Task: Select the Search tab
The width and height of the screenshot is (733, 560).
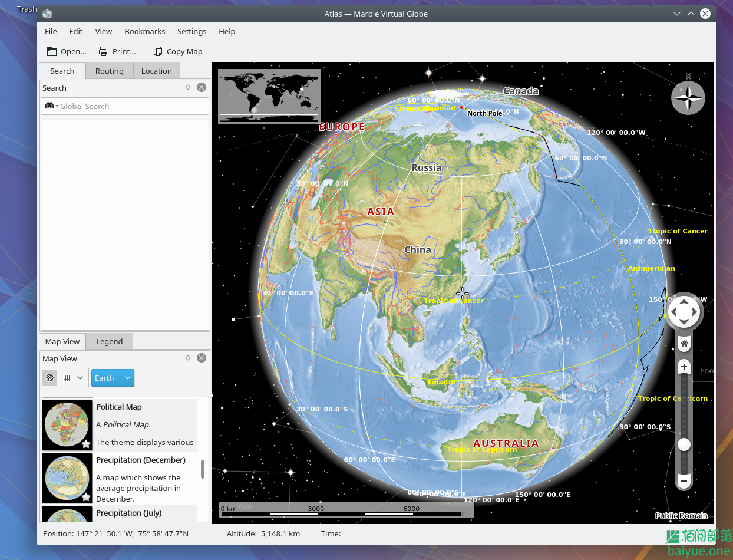Action: click(62, 71)
